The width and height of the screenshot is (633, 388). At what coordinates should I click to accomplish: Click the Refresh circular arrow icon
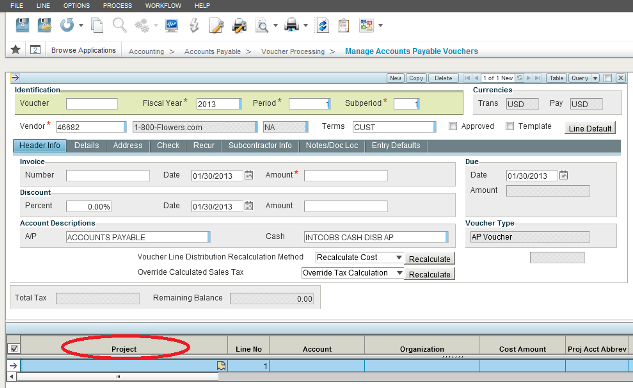pos(67,25)
